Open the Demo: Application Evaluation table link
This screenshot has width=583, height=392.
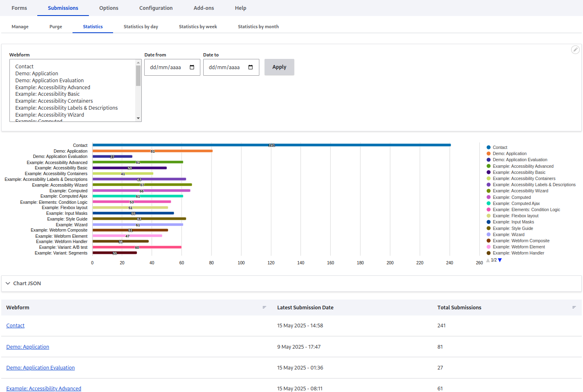pos(41,367)
